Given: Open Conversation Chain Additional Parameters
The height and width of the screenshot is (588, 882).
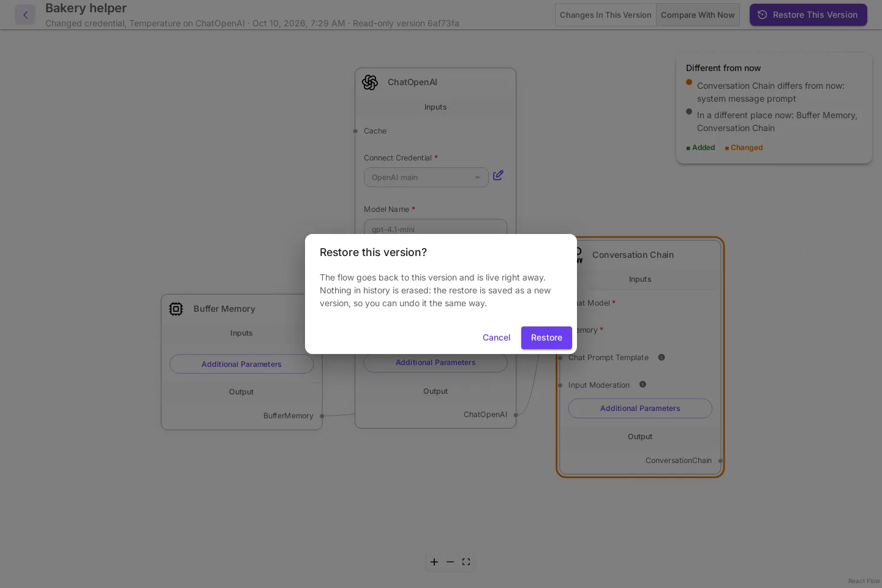Looking at the screenshot, I should pos(640,409).
